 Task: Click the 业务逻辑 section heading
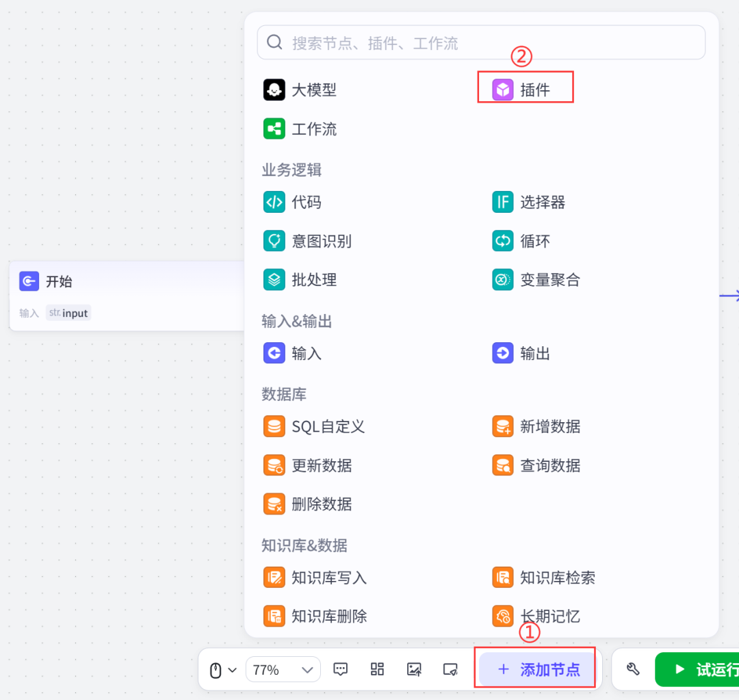pos(291,170)
